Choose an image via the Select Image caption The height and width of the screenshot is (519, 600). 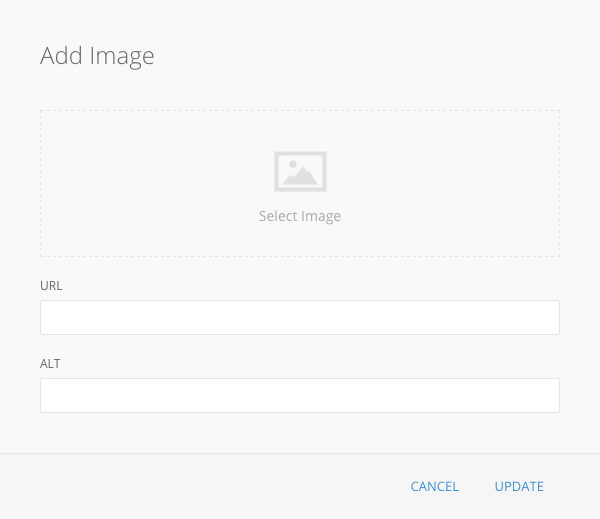[300, 216]
